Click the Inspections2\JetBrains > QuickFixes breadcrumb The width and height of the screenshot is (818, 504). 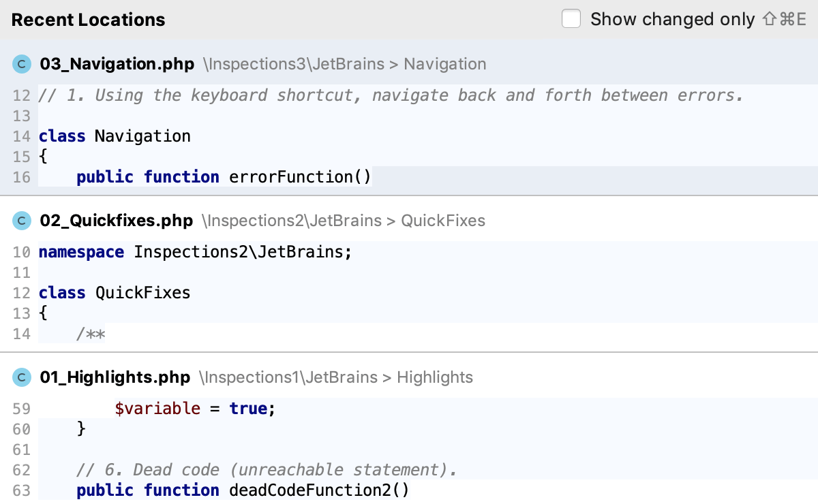coord(344,221)
